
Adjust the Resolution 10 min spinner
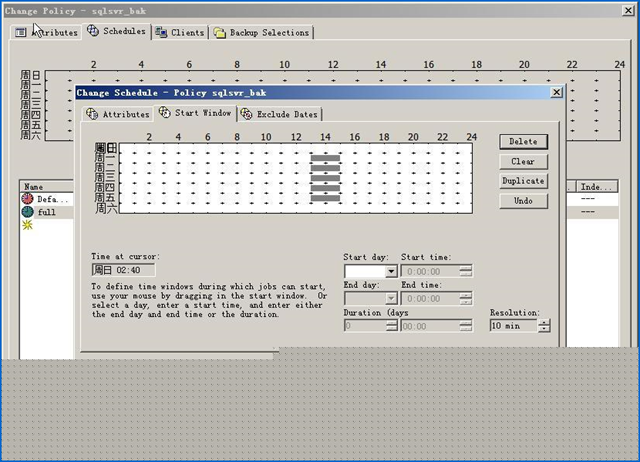(543, 325)
